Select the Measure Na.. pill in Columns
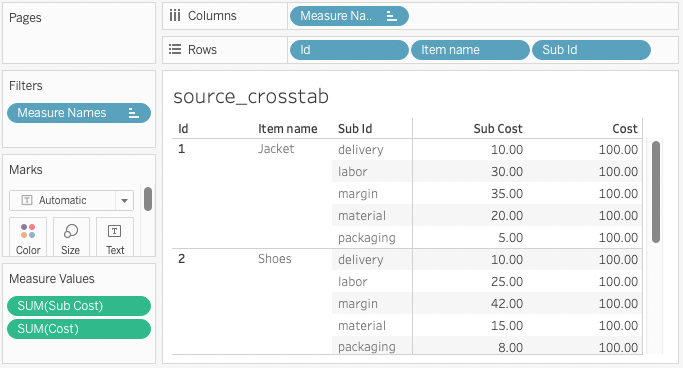This screenshot has height=368, width=683. [349, 16]
